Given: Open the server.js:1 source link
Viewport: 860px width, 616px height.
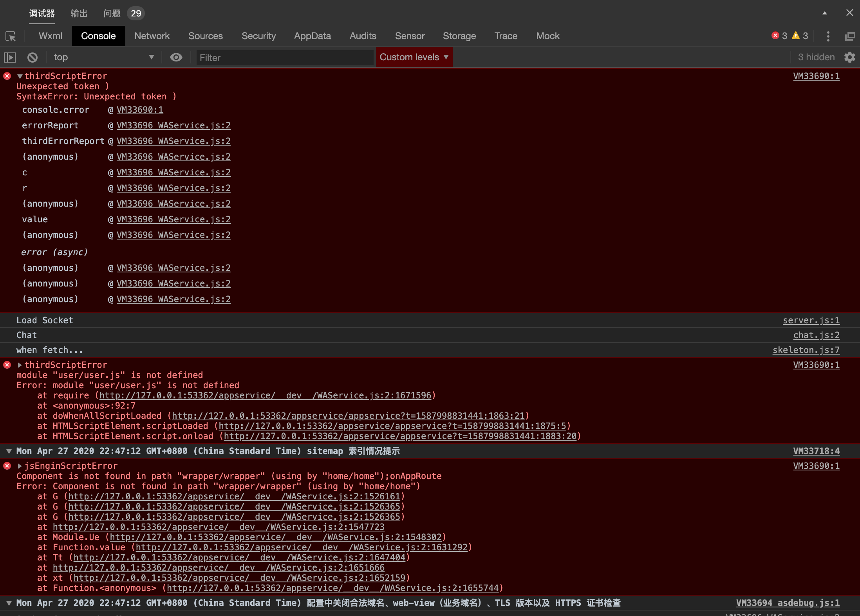Looking at the screenshot, I should (811, 321).
